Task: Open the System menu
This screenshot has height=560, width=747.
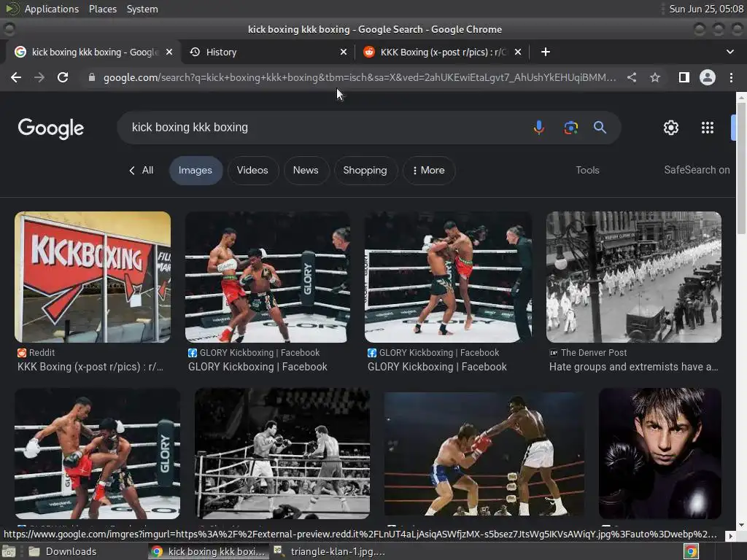Action: [x=142, y=9]
